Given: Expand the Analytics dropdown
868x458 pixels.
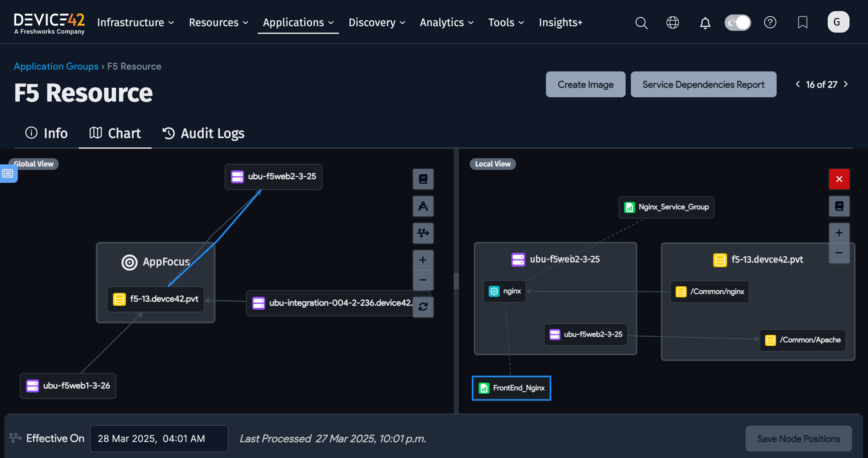Looking at the screenshot, I should pyautogui.click(x=446, y=22).
